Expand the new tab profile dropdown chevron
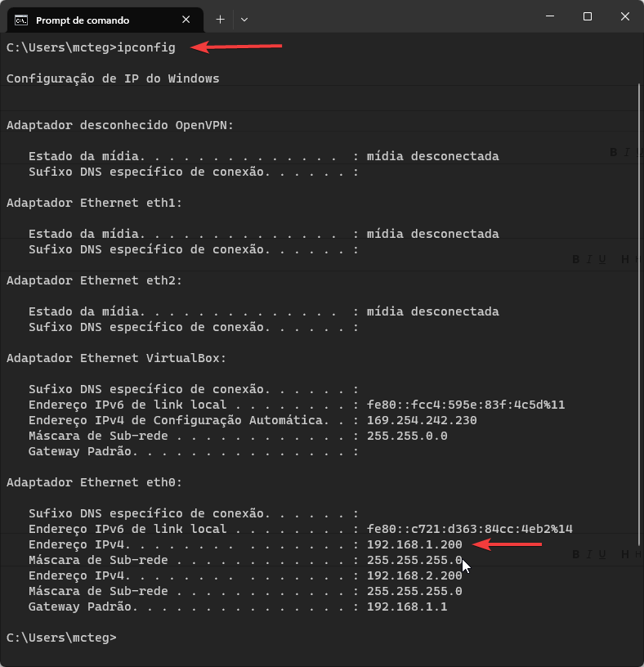This screenshot has height=667, width=644. point(244,19)
